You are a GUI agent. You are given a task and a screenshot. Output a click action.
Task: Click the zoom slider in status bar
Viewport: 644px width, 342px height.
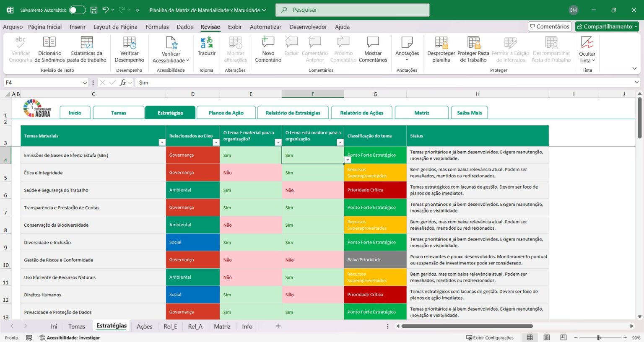pyautogui.click(x=599, y=337)
